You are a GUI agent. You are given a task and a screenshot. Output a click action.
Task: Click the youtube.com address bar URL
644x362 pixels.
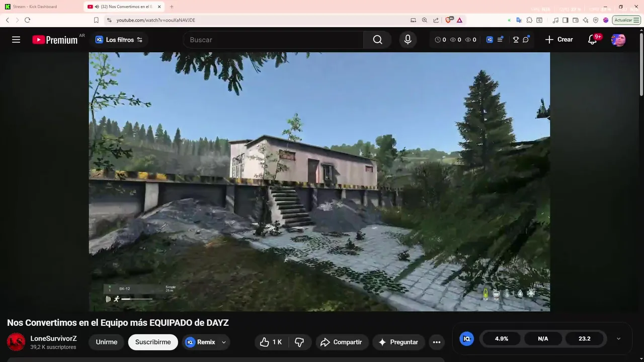click(x=156, y=20)
